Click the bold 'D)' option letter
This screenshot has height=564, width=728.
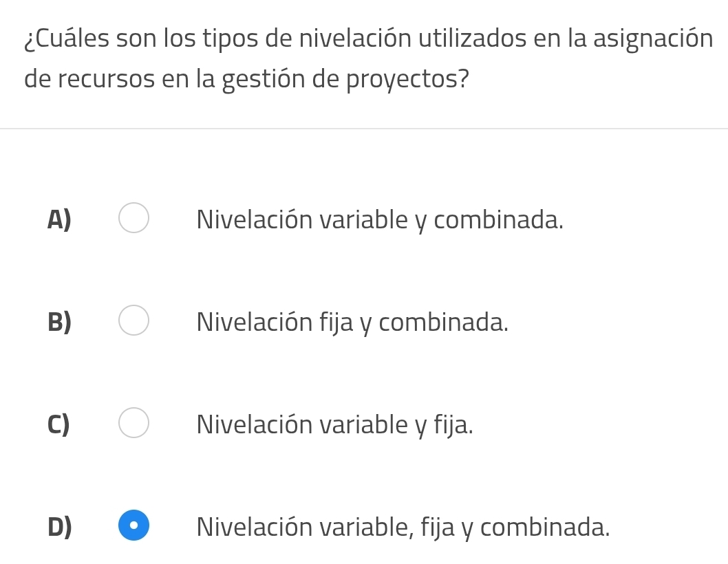[60, 527]
